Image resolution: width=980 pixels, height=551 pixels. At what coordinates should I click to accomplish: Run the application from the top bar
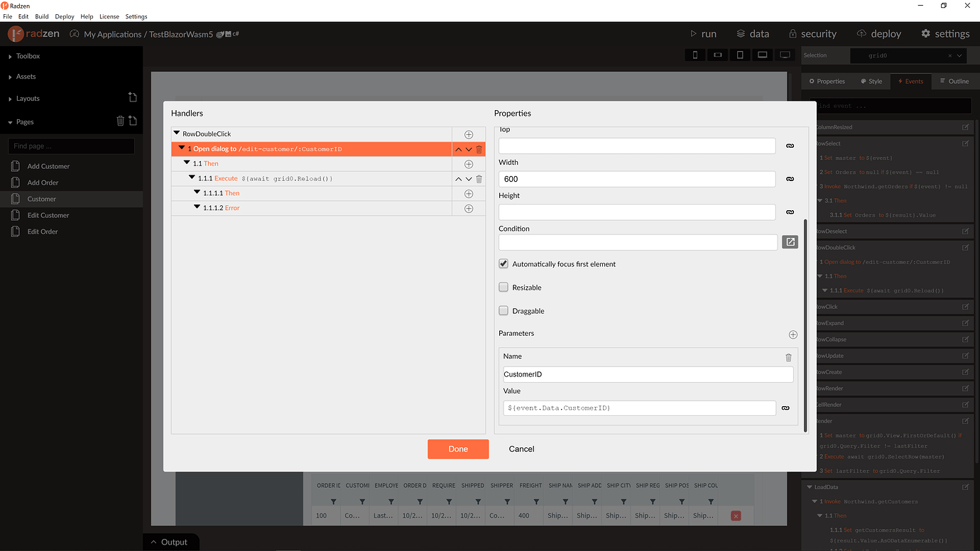pos(704,33)
